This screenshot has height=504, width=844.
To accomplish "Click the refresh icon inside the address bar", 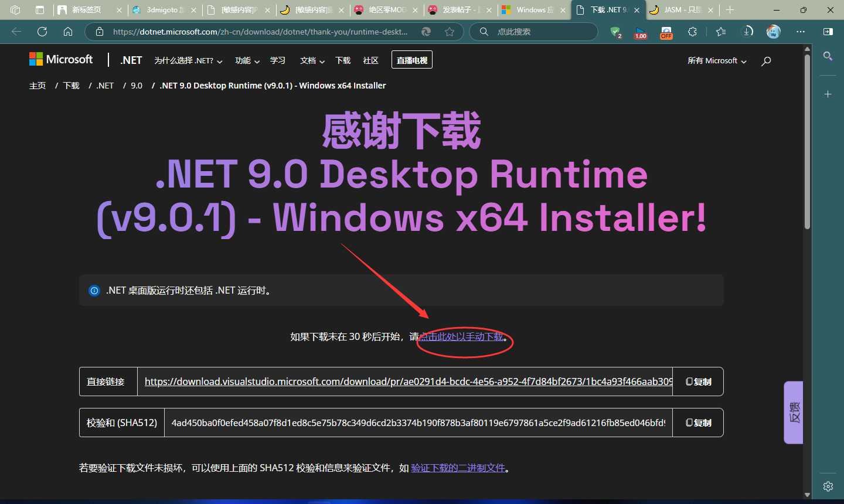I will (42, 32).
